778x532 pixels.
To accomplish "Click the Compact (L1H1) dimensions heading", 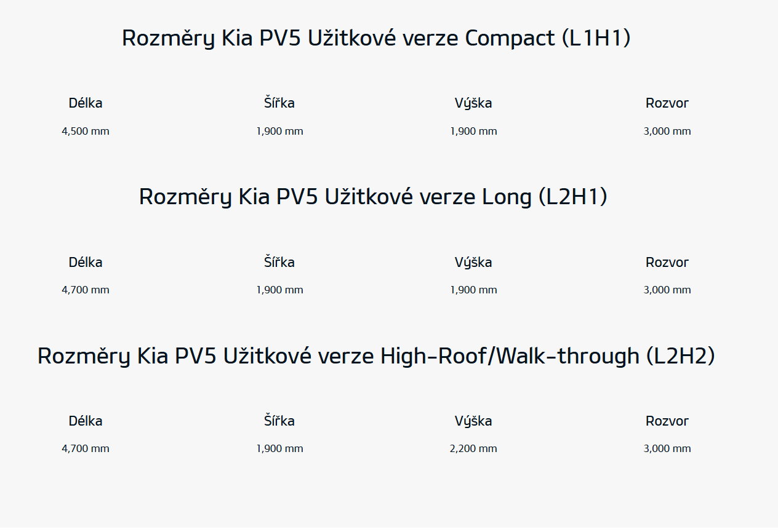I will [376, 38].
